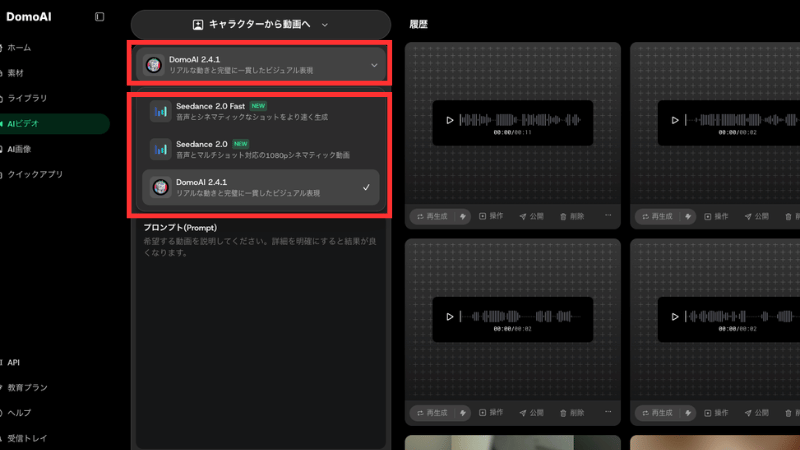Collapse the DomoAI 2.4.1 model selector chevron
This screenshot has width=800, height=450.
[x=374, y=65]
